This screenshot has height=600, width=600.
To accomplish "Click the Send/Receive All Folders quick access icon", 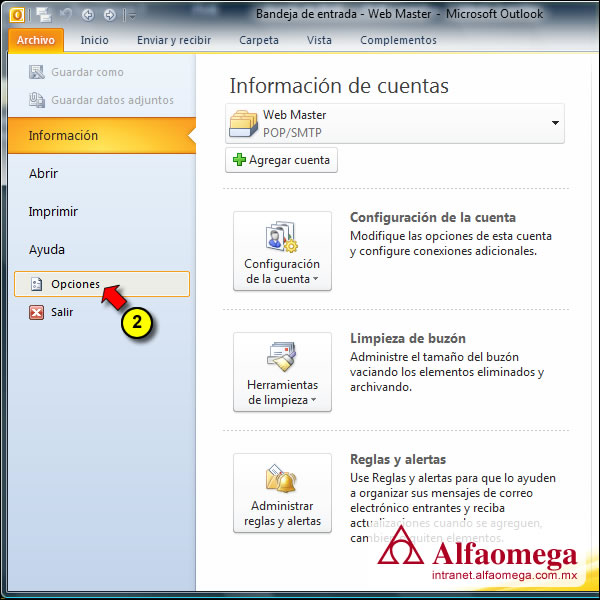I will (x=44, y=15).
